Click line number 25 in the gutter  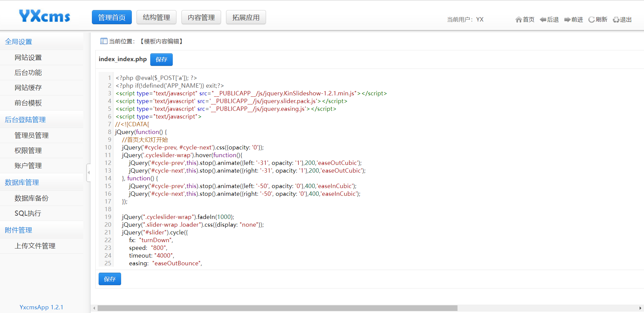[x=108, y=263]
